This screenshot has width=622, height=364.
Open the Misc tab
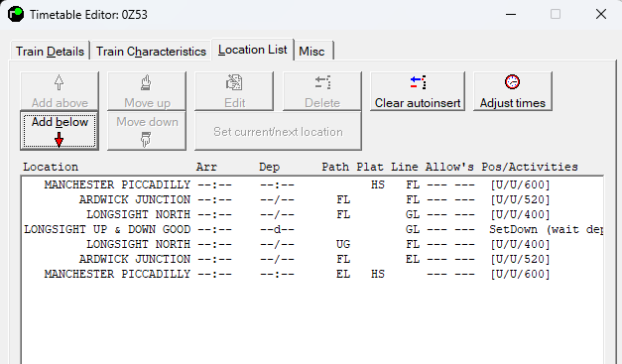pos(312,52)
